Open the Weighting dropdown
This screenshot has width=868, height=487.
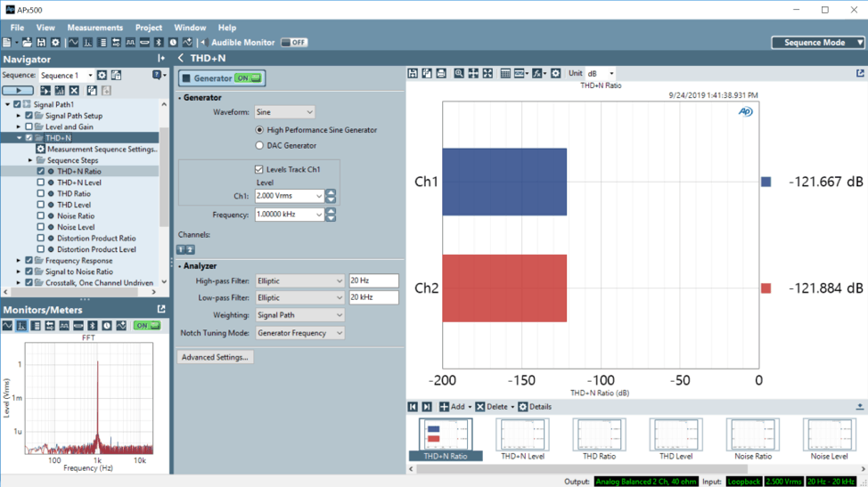coord(299,315)
